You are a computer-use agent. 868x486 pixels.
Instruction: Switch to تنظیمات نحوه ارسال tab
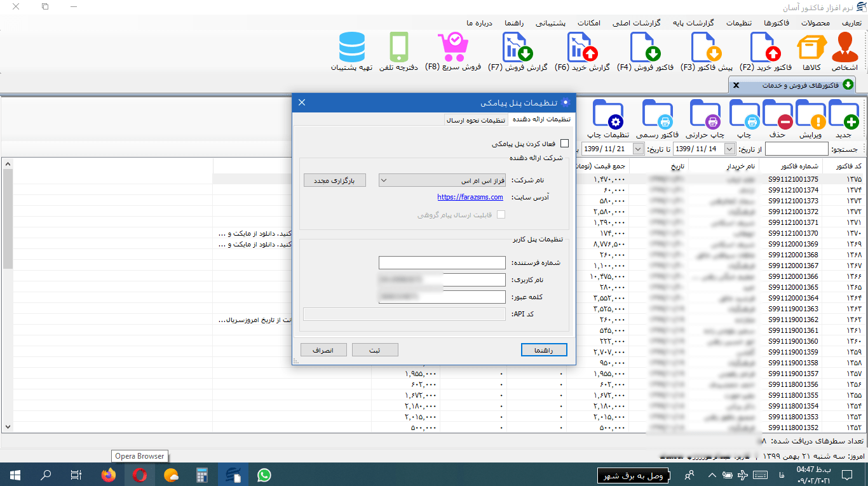point(475,119)
